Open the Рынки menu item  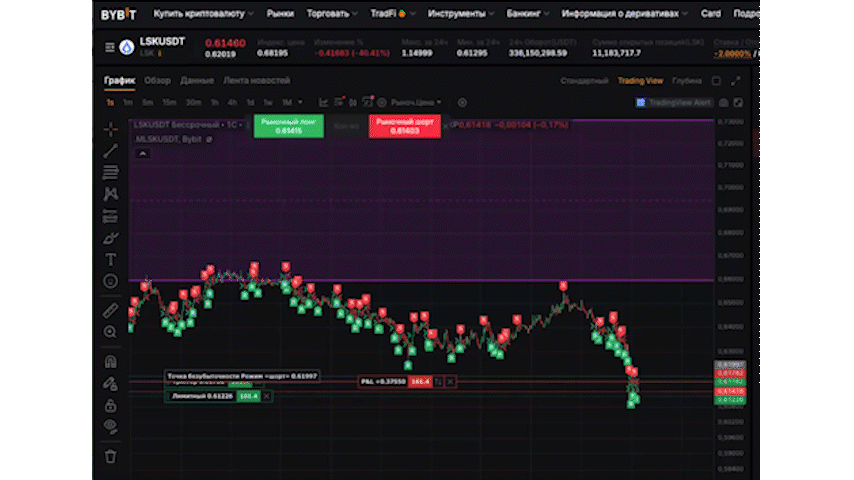tap(280, 14)
